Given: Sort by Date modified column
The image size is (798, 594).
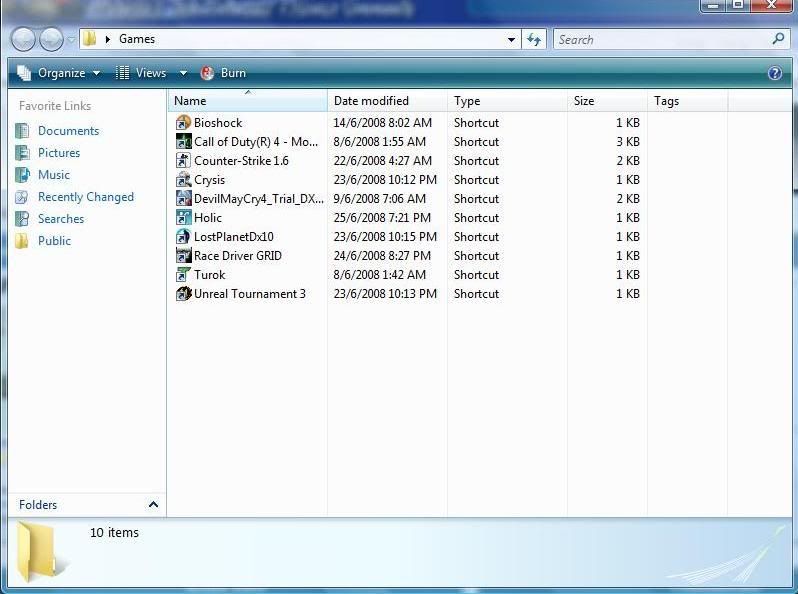Looking at the screenshot, I should (x=371, y=101).
